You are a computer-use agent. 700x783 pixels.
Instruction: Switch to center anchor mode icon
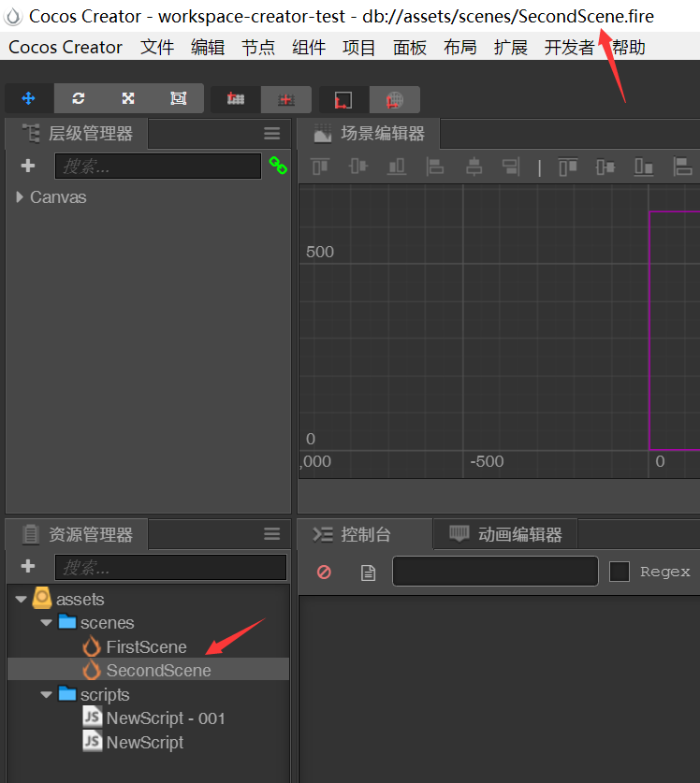click(x=286, y=99)
